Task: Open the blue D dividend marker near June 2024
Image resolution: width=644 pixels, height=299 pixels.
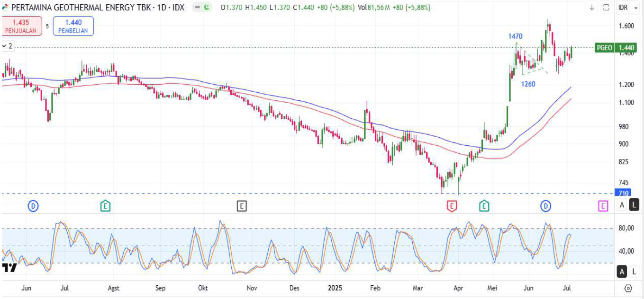Action: (33, 206)
